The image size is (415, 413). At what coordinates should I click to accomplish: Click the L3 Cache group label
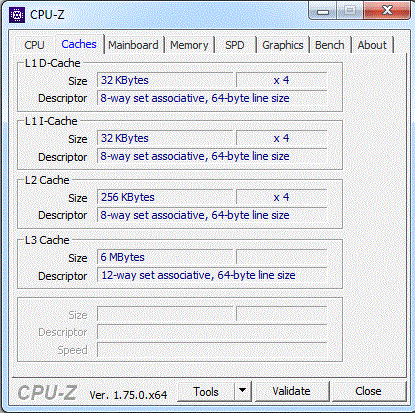[47, 240]
